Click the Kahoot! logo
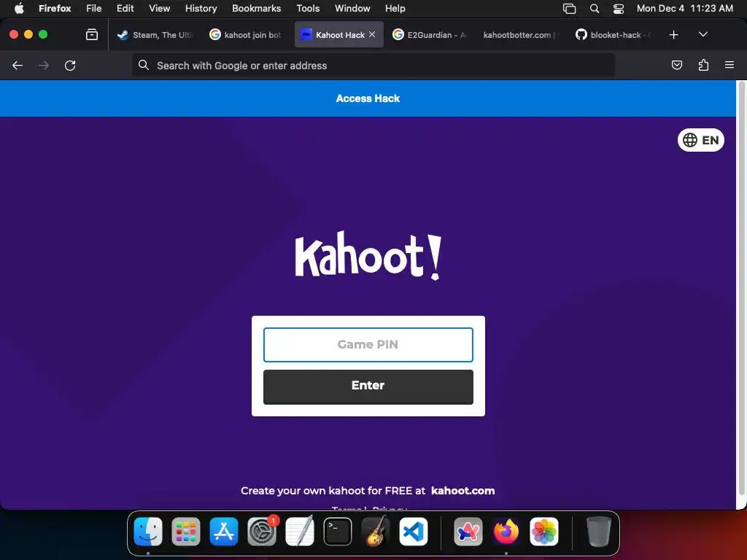 pyautogui.click(x=368, y=256)
